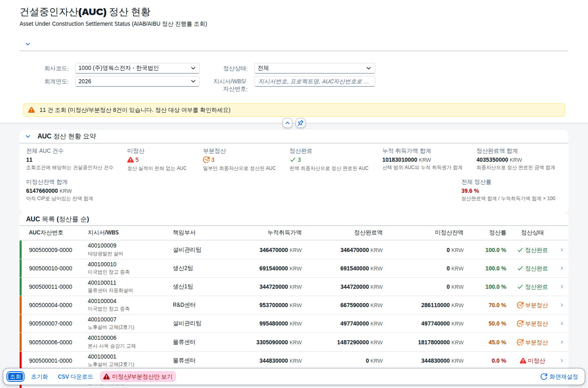Open the 회사코드 dropdown

pos(137,68)
